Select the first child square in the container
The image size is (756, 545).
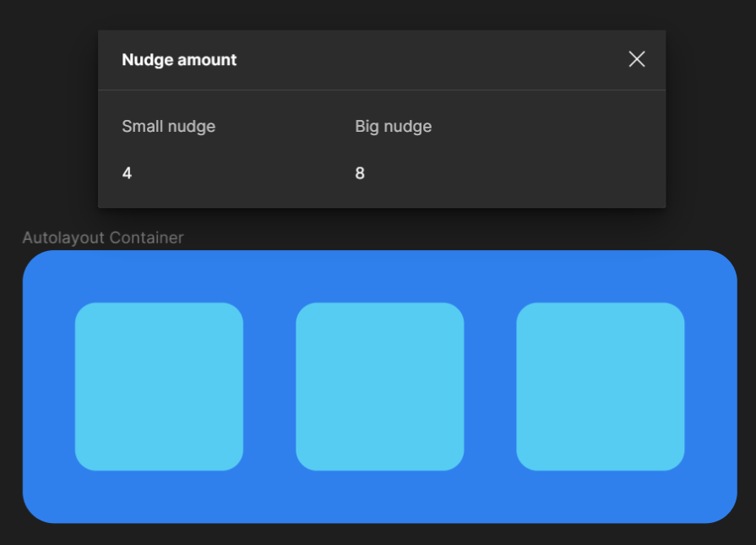(159, 386)
